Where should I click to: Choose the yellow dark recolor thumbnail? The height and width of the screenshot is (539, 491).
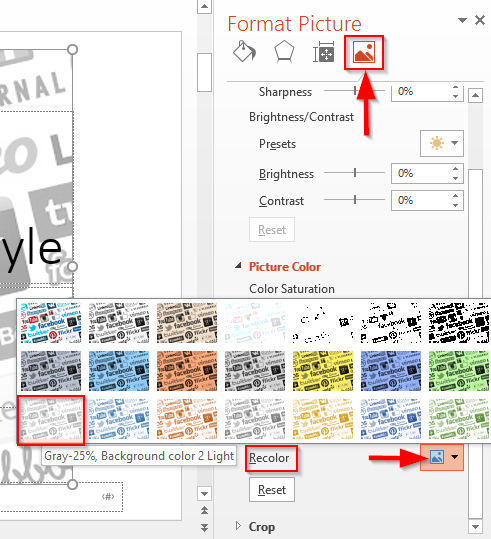(323, 371)
